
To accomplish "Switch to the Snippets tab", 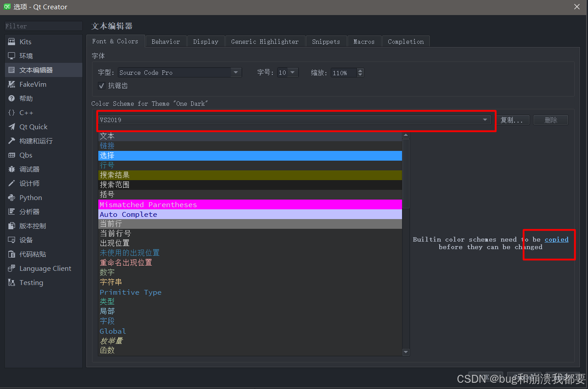I will coord(326,42).
